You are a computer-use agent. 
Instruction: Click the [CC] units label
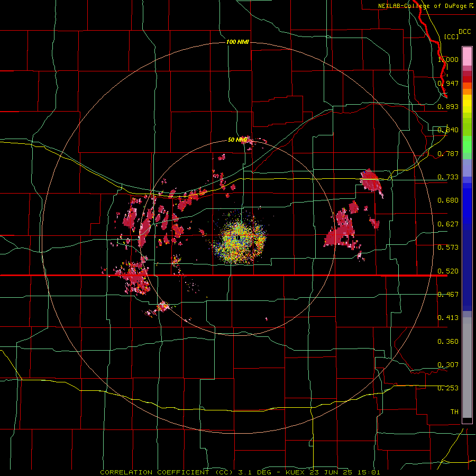point(451,36)
